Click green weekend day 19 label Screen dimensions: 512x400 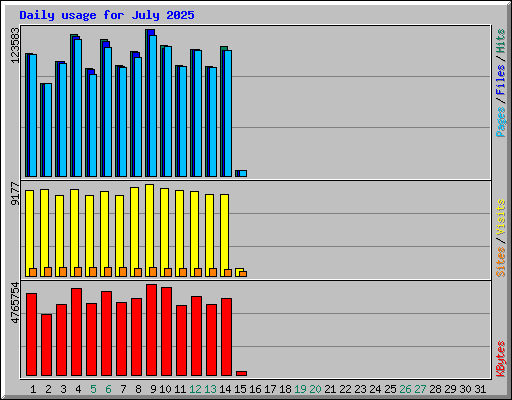300,389
